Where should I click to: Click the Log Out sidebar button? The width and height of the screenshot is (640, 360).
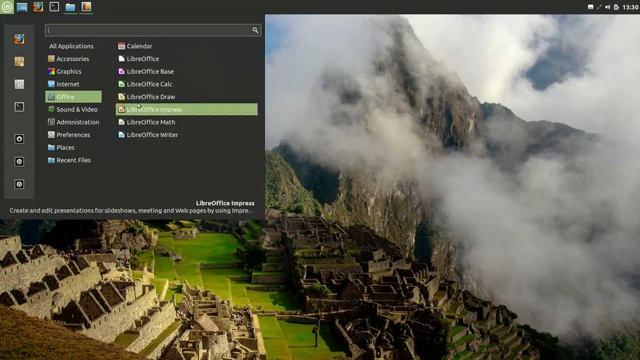[19, 162]
